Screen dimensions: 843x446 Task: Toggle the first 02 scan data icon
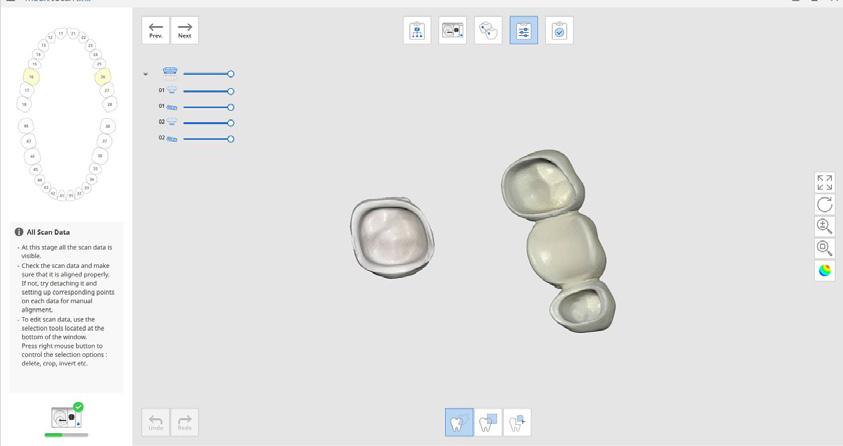point(172,122)
